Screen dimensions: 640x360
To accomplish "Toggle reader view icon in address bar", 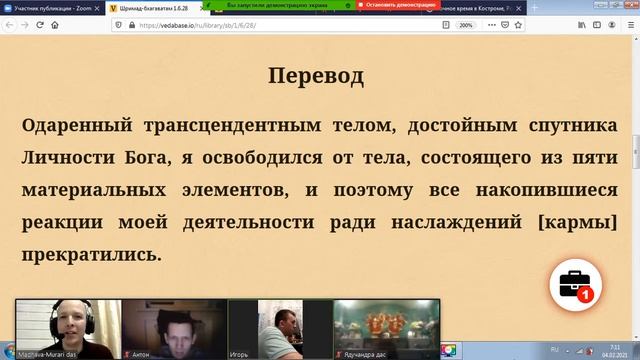I will click(x=446, y=25).
